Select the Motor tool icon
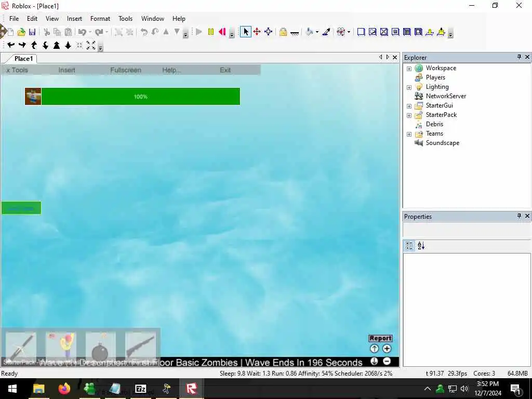 pyautogui.click(x=441, y=32)
